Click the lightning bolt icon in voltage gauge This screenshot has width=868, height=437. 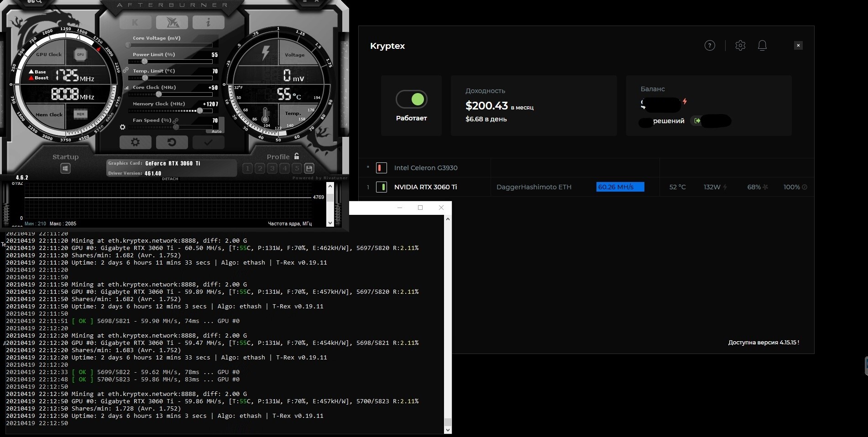(x=265, y=52)
